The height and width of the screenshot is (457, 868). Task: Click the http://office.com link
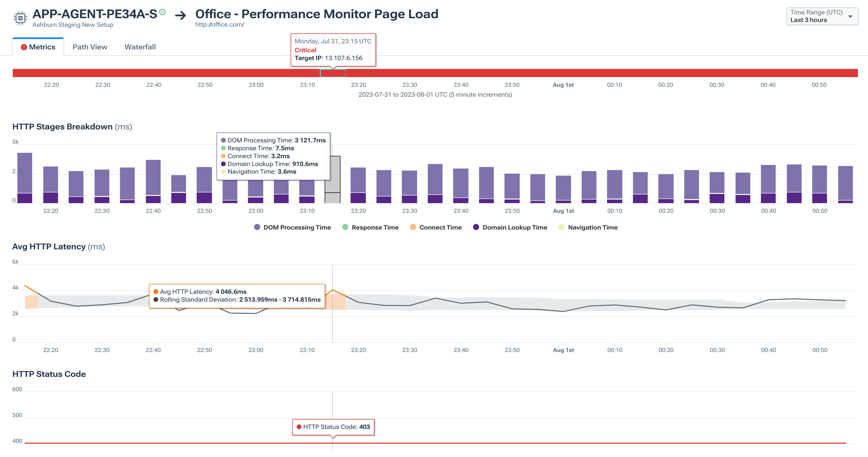220,24
